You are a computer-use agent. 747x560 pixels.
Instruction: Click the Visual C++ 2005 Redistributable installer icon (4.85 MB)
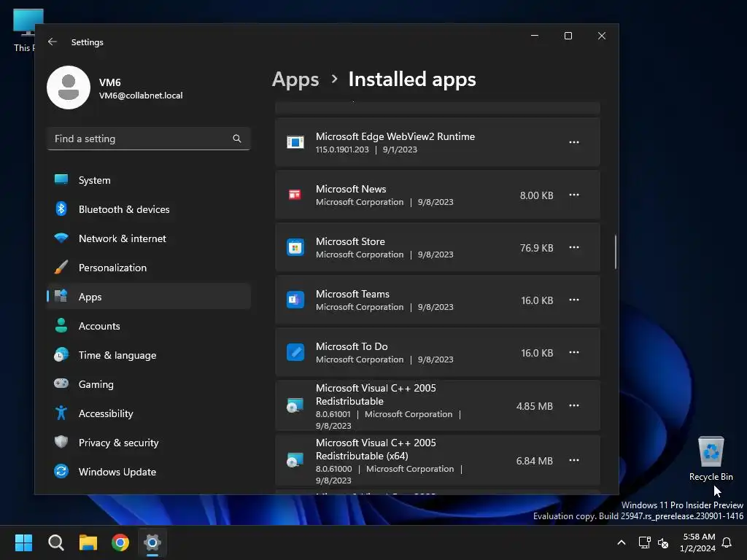pyautogui.click(x=295, y=405)
